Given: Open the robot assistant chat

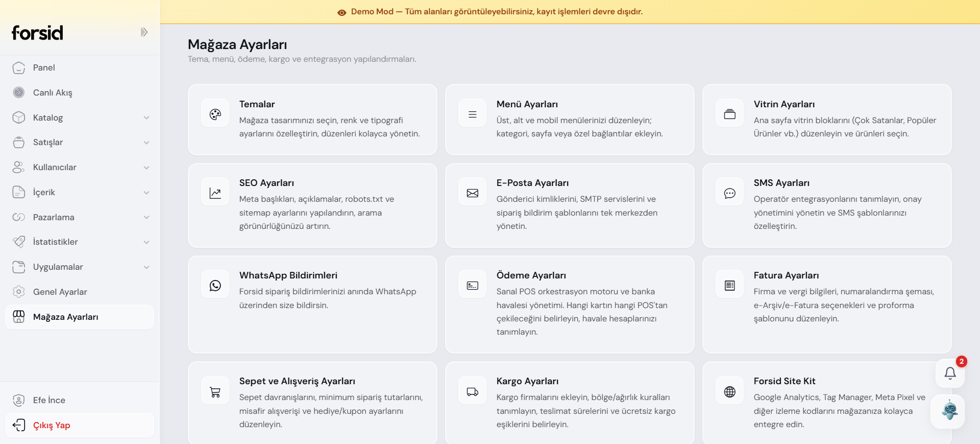Looking at the screenshot, I should [x=948, y=411].
